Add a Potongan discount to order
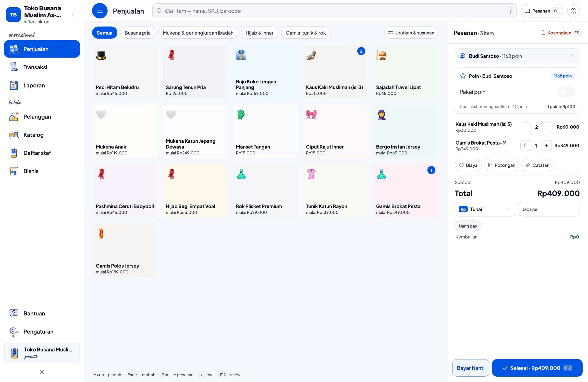Screen dimensions: 588x382 (502, 165)
